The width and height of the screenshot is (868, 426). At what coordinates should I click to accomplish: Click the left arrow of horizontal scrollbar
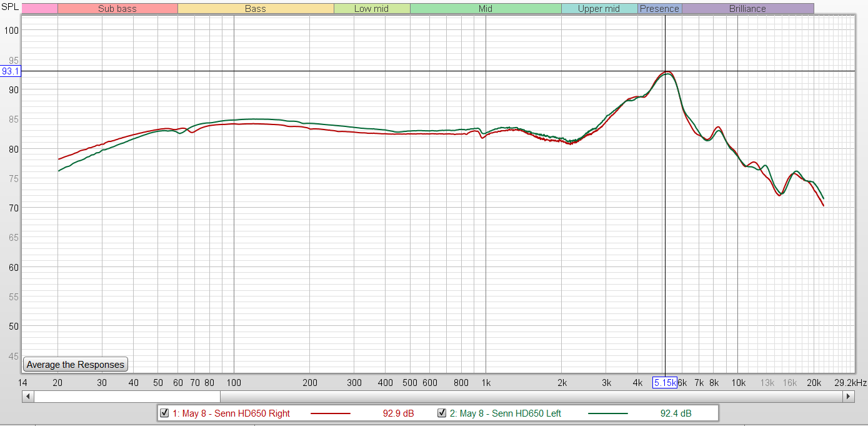point(27,397)
